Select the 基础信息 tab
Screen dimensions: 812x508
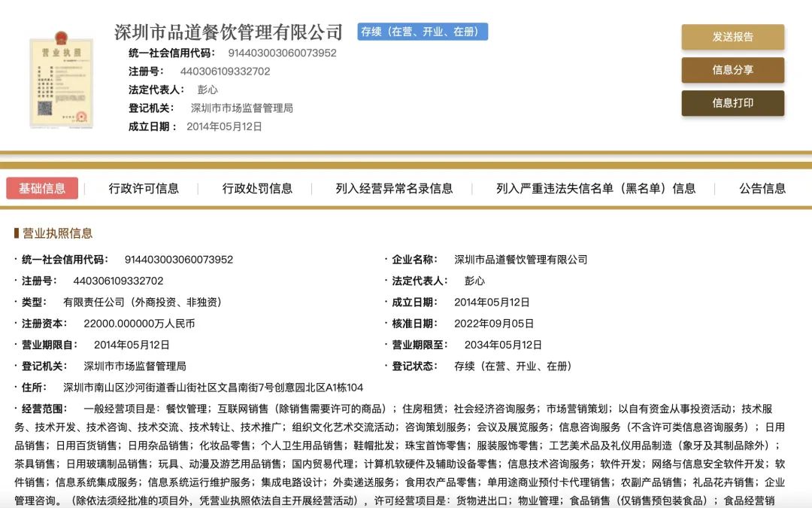pyautogui.click(x=42, y=188)
